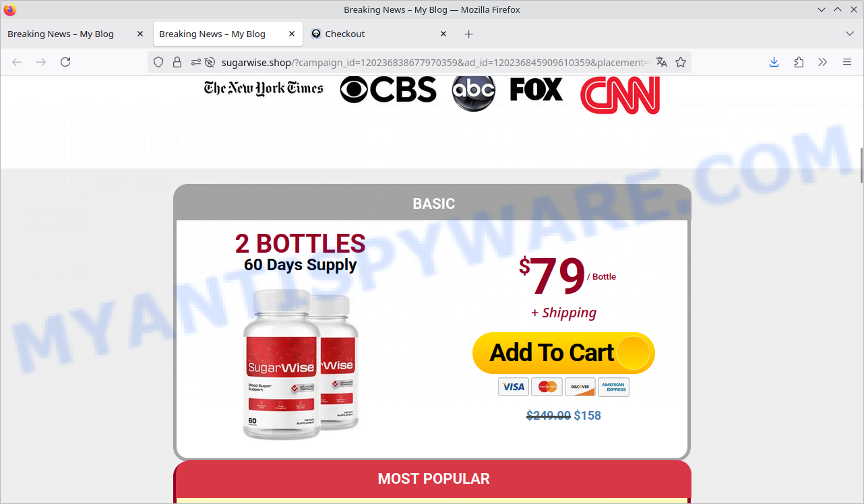This screenshot has width=864, height=504.
Task: Bookmark this page with the star icon
Action: pos(681,62)
